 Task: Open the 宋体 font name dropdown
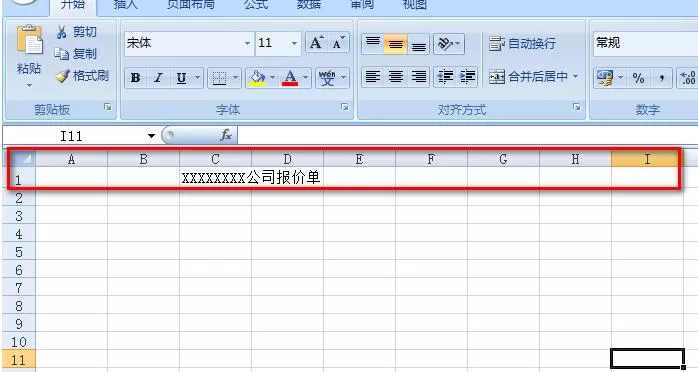click(x=248, y=44)
